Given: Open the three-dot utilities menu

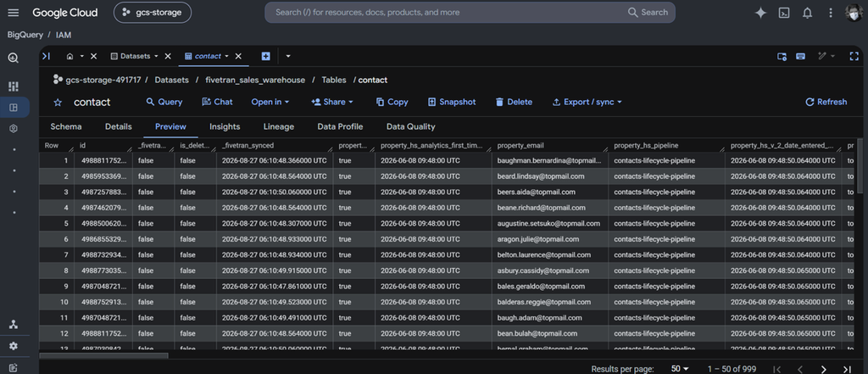Looking at the screenshot, I should point(831,13).
